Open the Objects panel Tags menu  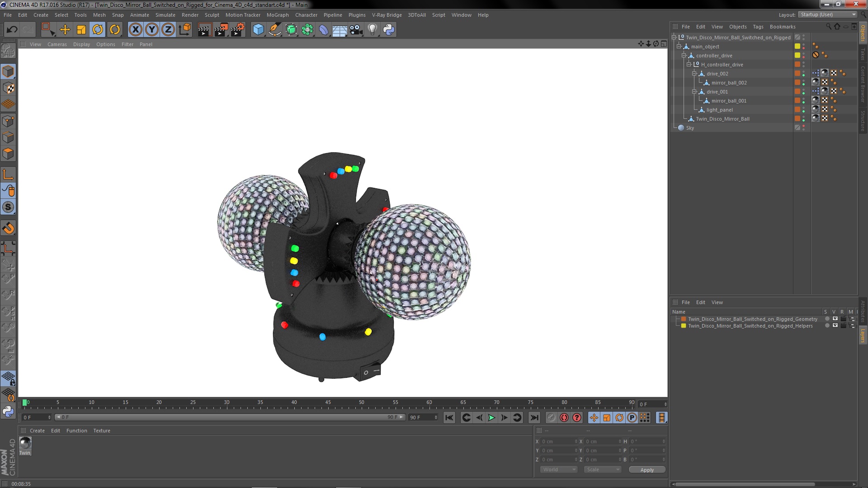tap(758, 27)
